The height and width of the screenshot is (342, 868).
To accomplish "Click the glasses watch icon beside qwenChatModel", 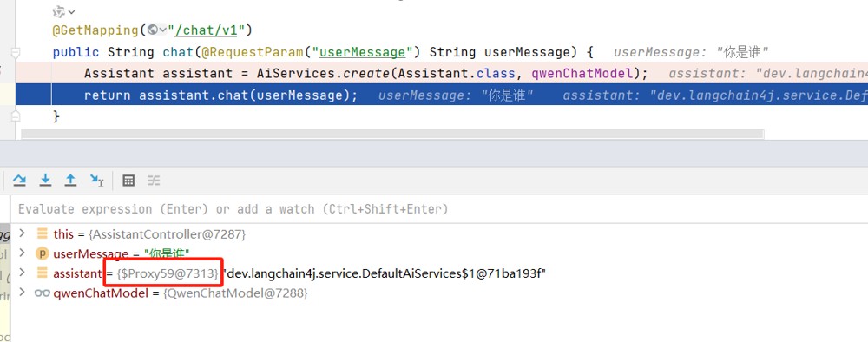I will 42,293.
